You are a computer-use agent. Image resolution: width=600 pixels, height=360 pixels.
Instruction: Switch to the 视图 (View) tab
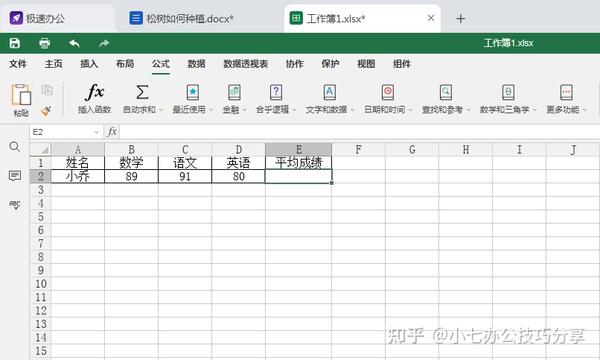366,64
